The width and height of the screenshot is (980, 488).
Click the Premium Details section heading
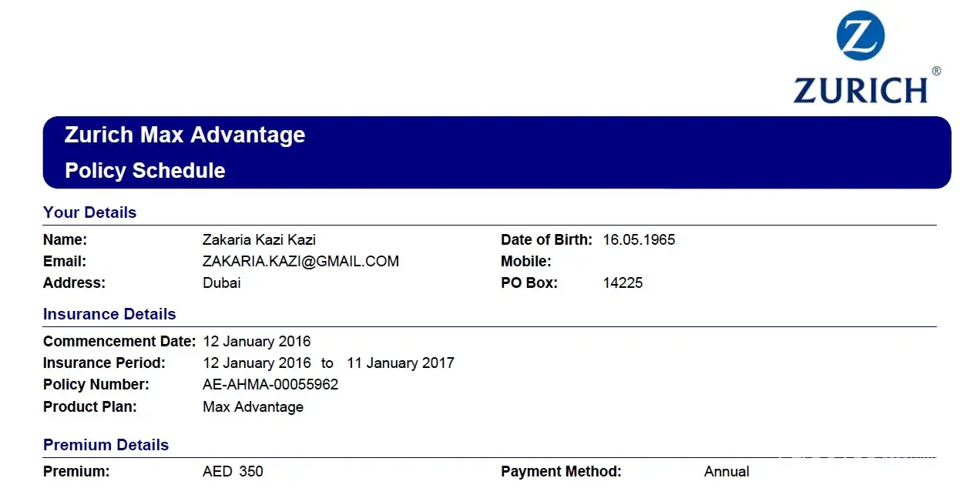coord(106,445)
